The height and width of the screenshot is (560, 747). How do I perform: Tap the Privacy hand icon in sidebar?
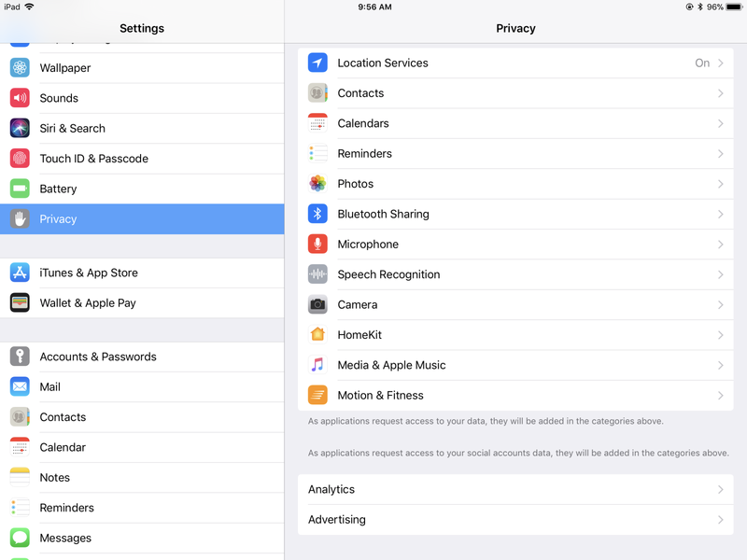click(x=20, y=219)
